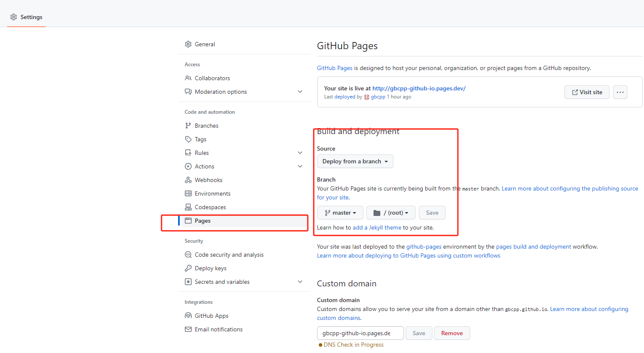Expand the Secrets and variables section

(x=300, y=282)
